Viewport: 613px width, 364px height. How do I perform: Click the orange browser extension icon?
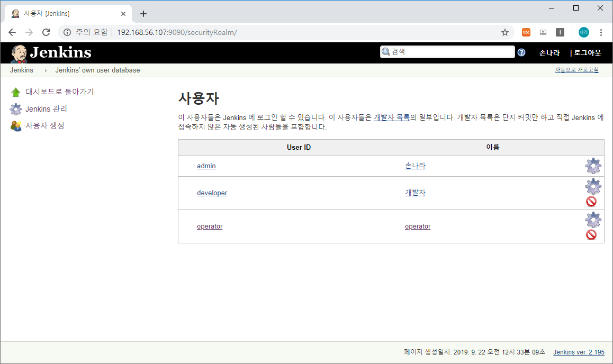pos(526,32)
